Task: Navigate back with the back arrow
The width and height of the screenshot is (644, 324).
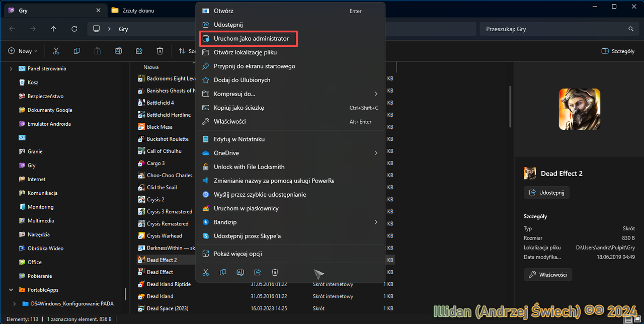Action: pos(12,29)
